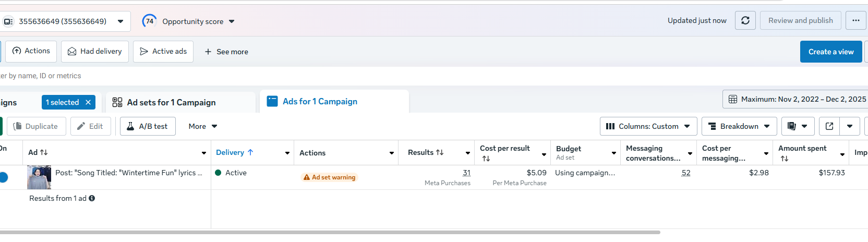Toggle the ad on/off switch
868x242 pixels.
pos(3,177)
